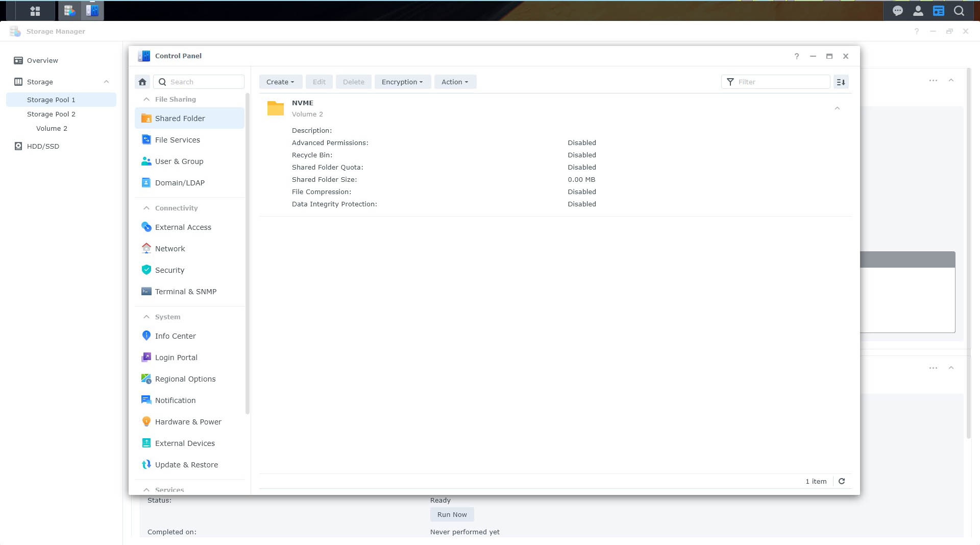Collapse Storage tree in Storage Manager

coord(106,82)
